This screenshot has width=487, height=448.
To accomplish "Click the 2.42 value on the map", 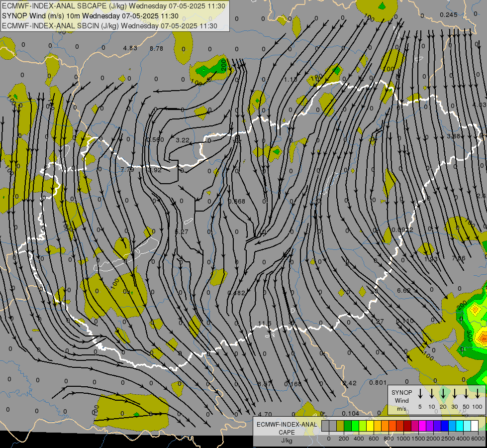I will [350, 383].
